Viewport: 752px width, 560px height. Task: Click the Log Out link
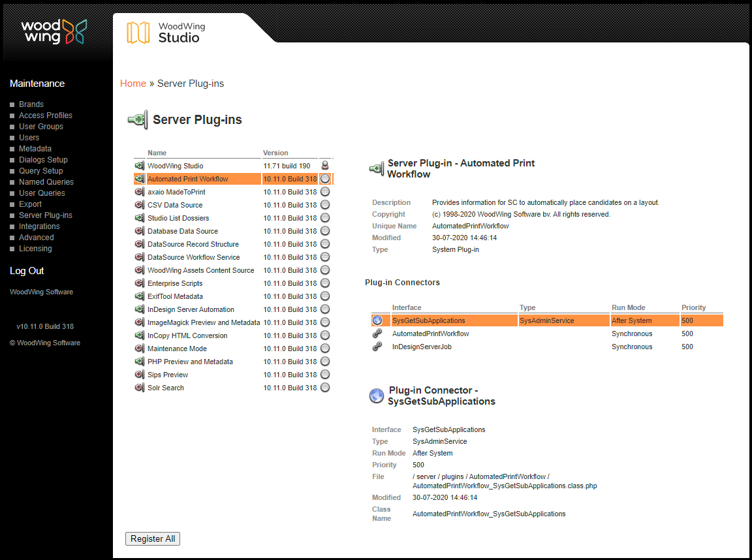(27, 270)
